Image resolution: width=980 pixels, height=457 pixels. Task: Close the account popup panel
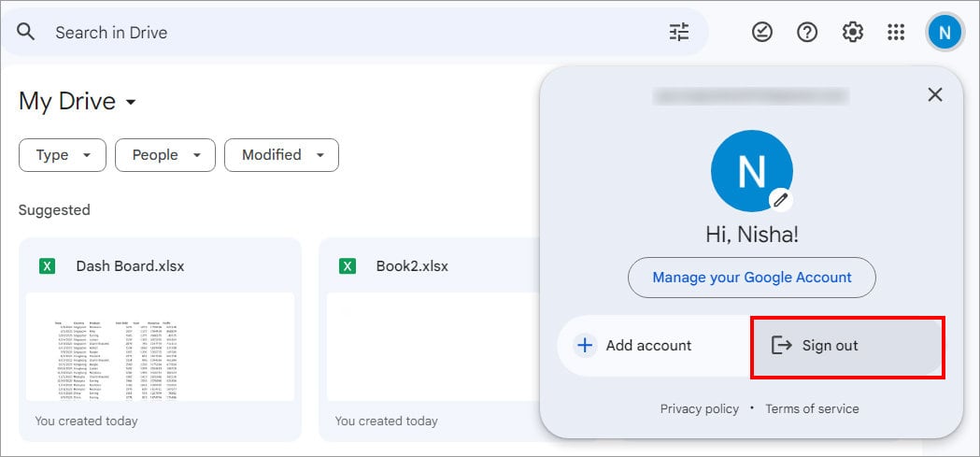coord(934,94)
